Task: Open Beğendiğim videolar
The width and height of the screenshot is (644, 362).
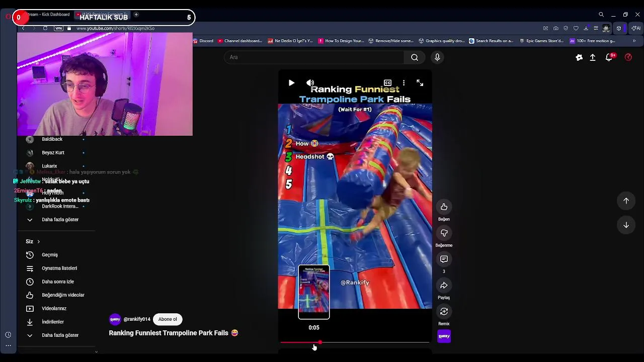Action: point(56,295)
